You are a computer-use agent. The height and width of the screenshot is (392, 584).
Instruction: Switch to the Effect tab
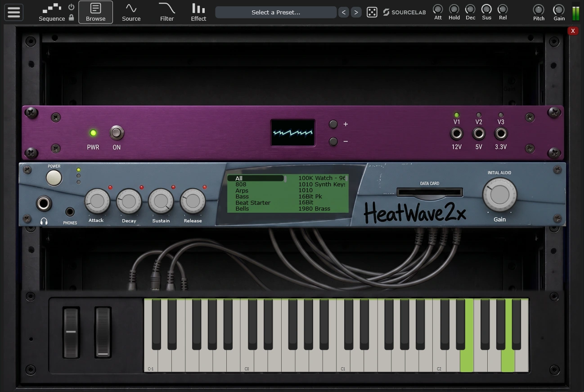pos(198,12)
